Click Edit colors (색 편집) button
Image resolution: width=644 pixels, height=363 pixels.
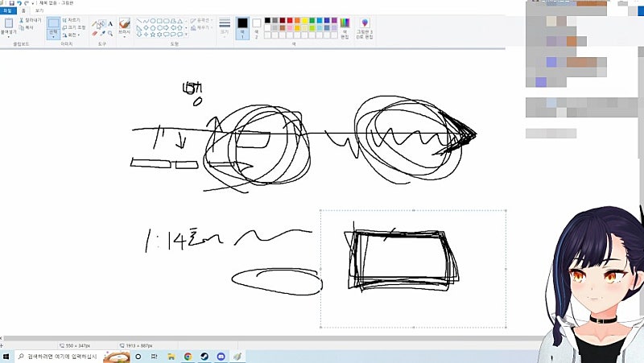(x=345, y=28)
